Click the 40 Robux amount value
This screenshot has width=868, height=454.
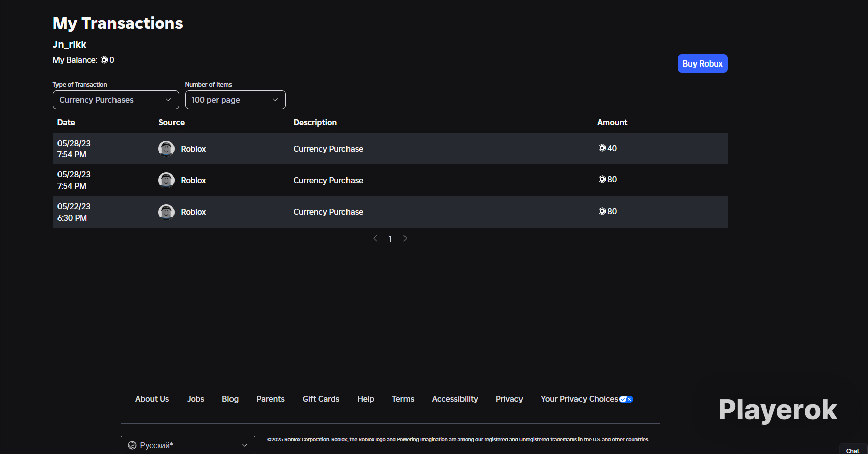(612, 148)
